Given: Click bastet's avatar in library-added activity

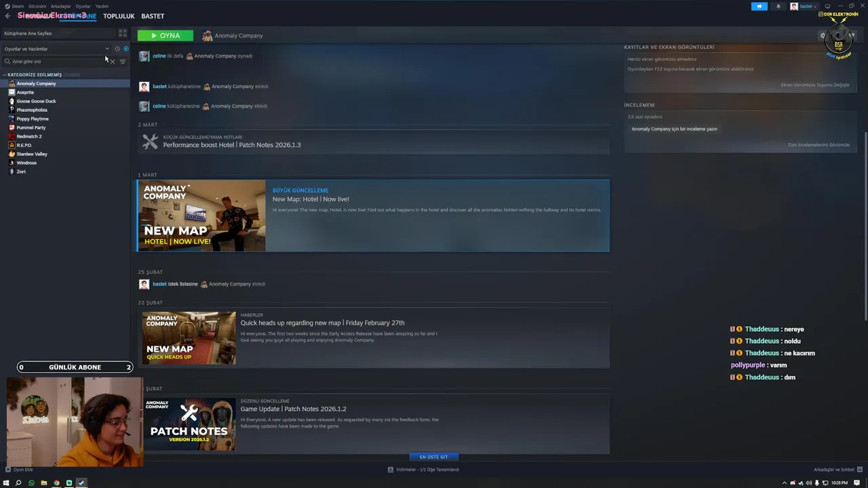Looking at the screenshot, I should (144, 87).
